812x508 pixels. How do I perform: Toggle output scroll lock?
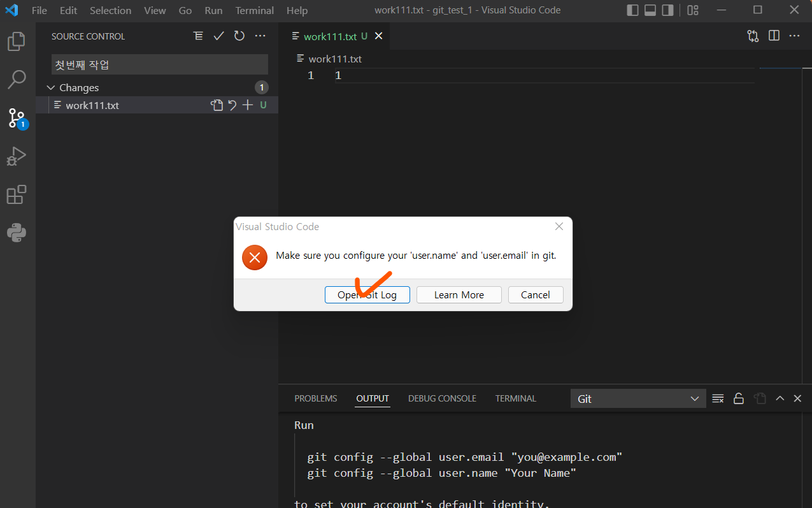click(x=739, y=398)
